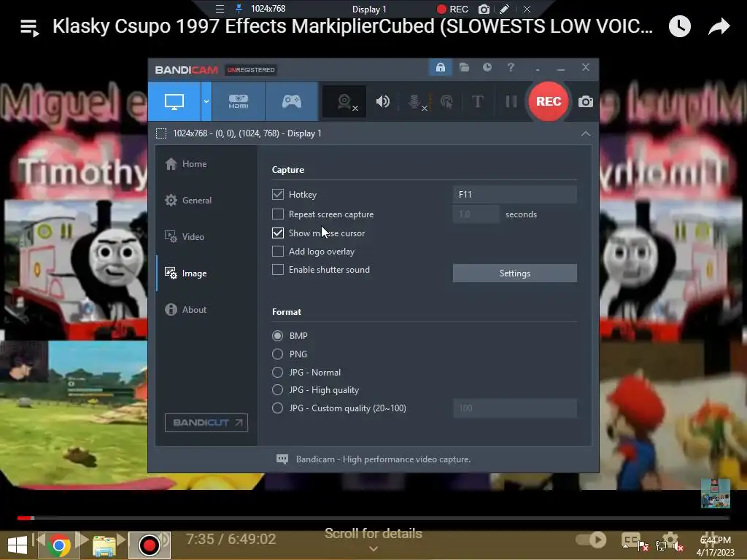Click the pause recording icon
747x560 pixels.
[x=511, y=101]
